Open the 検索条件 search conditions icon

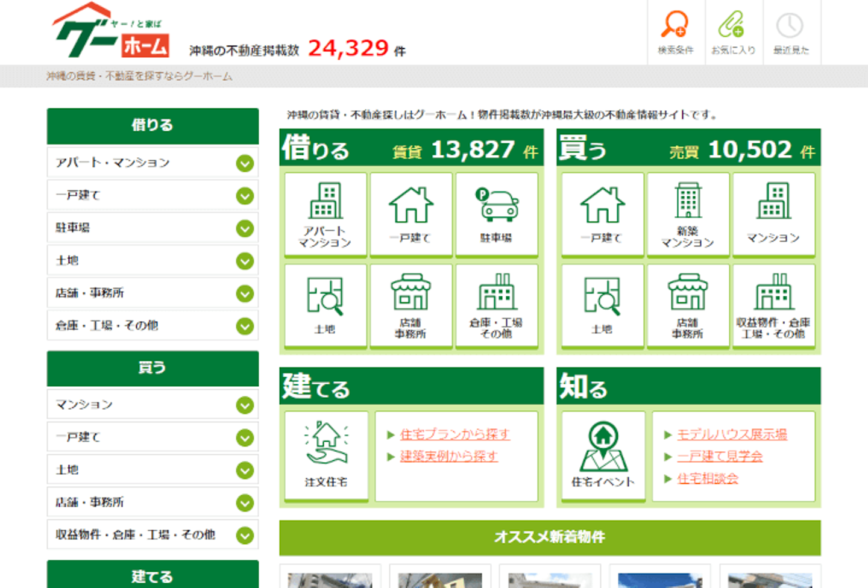676,33
